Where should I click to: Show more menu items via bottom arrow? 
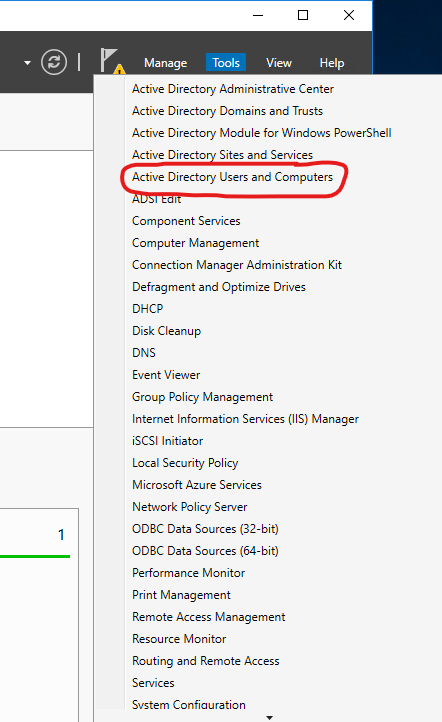tap(270, 717)
